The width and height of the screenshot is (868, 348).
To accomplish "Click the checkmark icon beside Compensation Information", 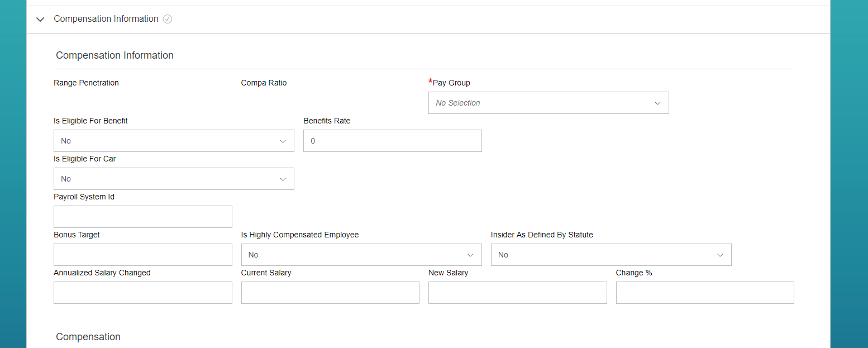I will 168,19.
